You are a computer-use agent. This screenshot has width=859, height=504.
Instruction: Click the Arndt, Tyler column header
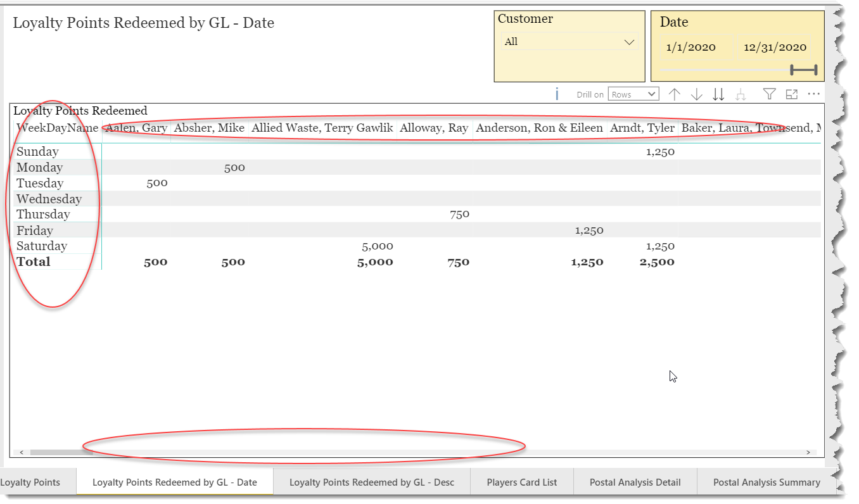(x=642, y=128)
